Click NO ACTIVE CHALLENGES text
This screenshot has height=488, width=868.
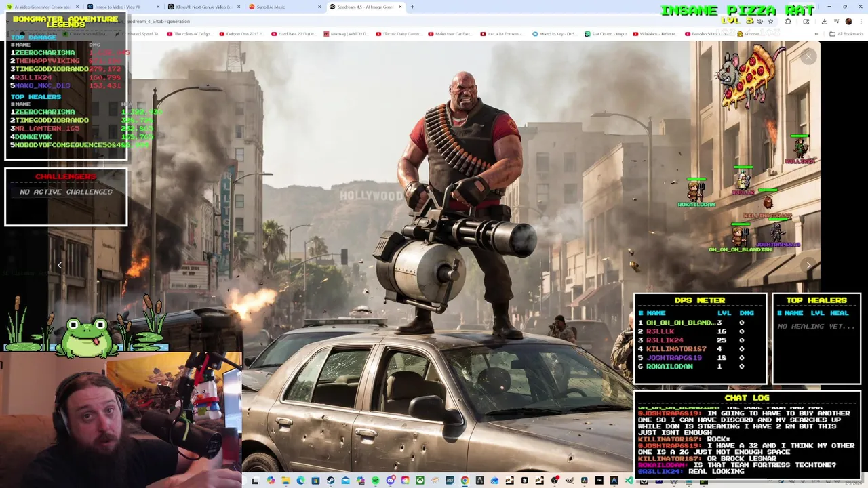coord(66,192)
